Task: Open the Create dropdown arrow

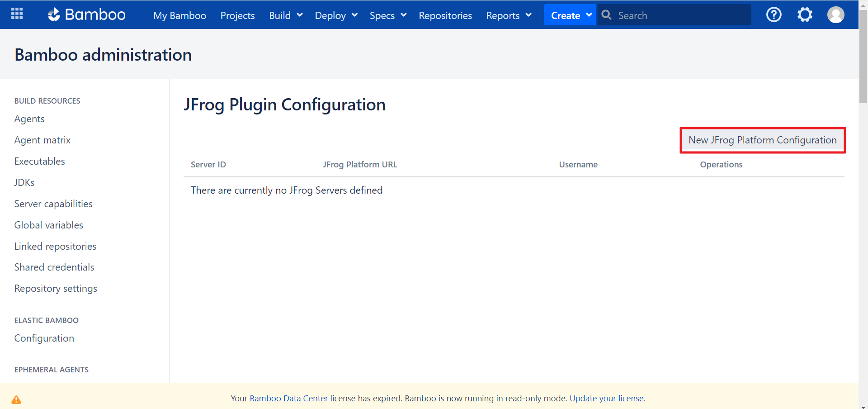Action: click(x=589, y=15)
